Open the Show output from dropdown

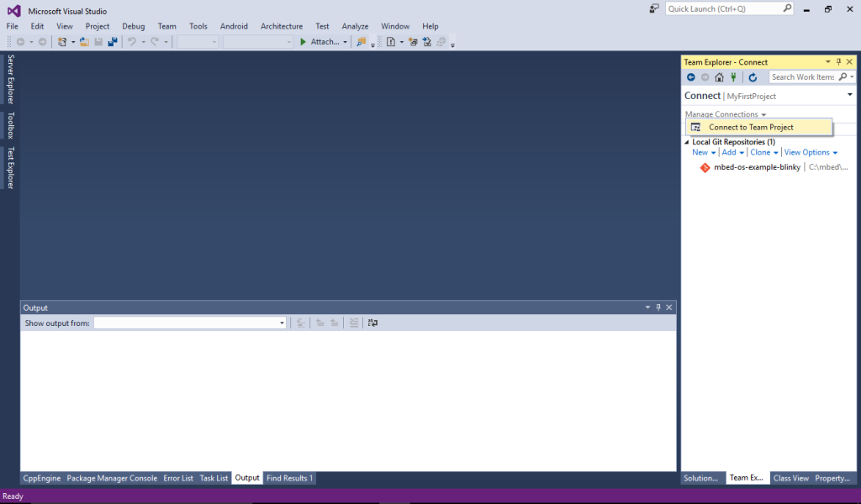point(281,323)
